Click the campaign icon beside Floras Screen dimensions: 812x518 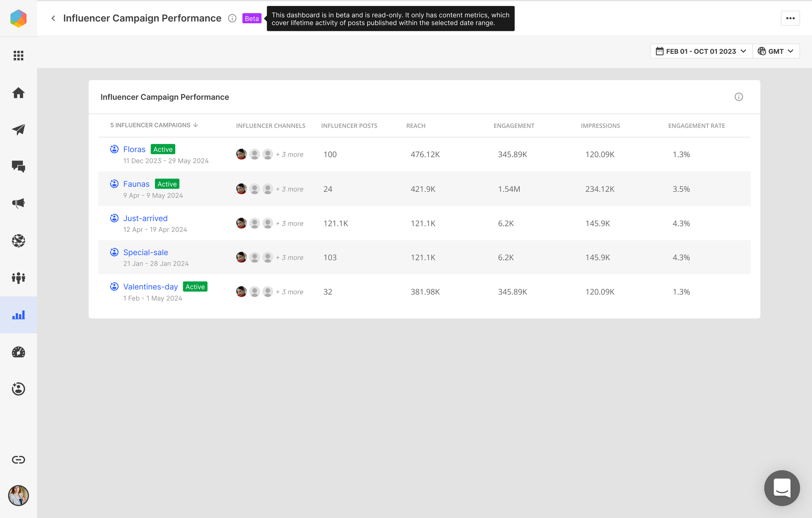point(114,149)
